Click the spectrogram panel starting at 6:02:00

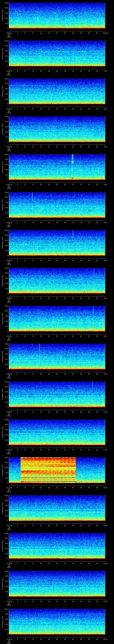click(x=57, y=129)
